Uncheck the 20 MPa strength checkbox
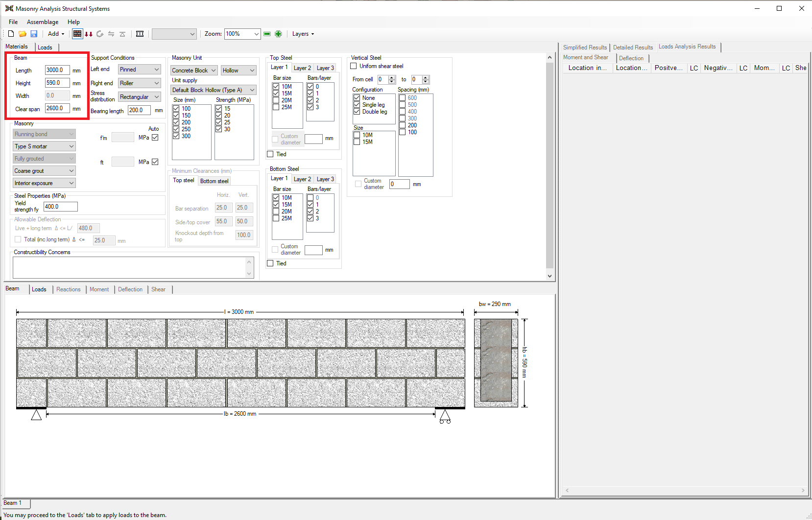Image resolution: width=812 pixels, height=520 pixels. [219, 116]
